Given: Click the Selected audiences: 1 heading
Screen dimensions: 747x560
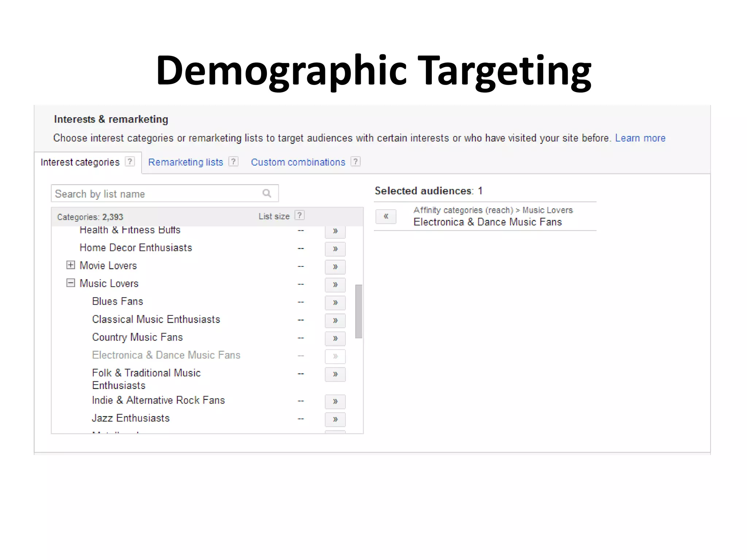Looking at the screenshot, I should [429, 191].
